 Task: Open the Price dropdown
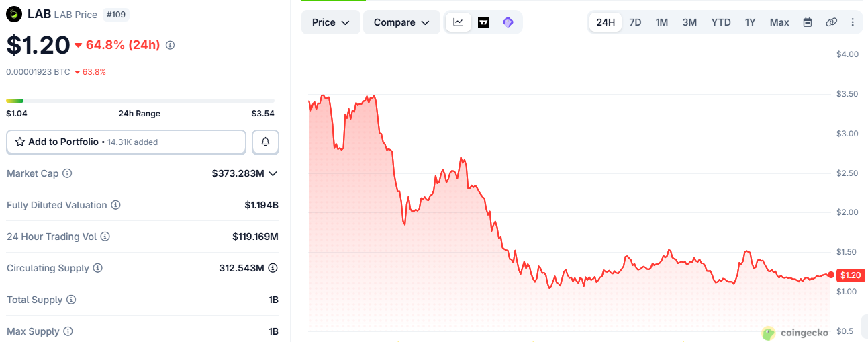(331, 22)
